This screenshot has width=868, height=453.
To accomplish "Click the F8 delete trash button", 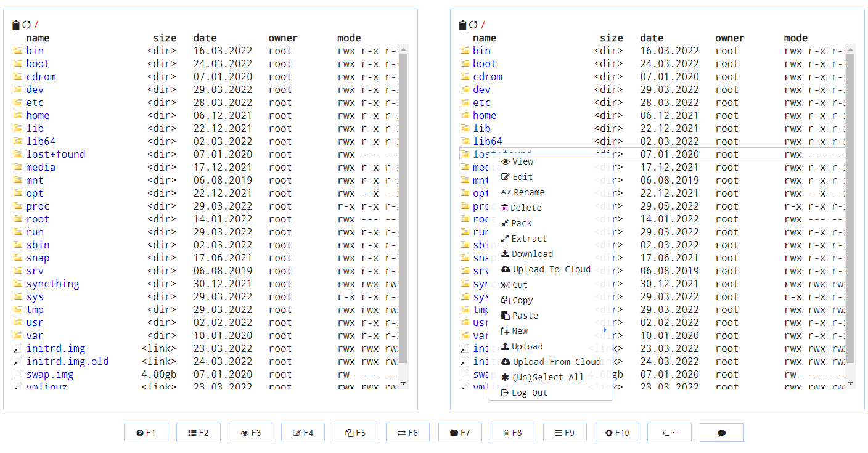I will click(512, 433).
